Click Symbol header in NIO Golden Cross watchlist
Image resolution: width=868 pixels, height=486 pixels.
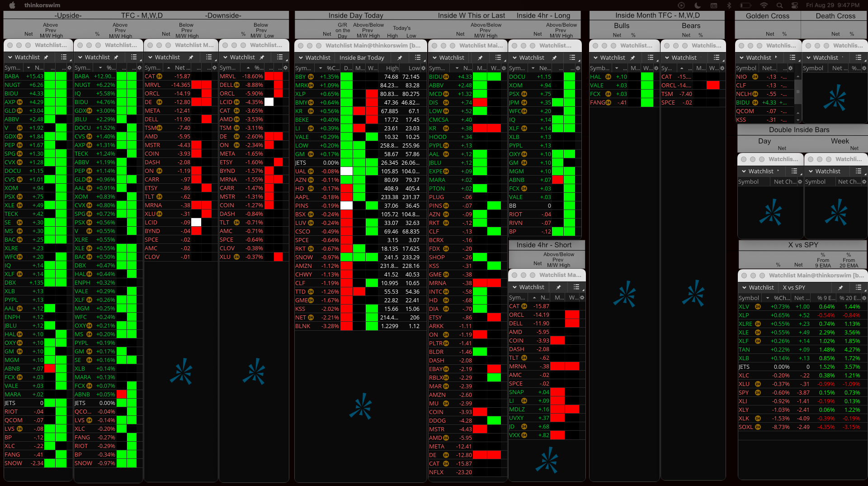(x=746, y=68)
